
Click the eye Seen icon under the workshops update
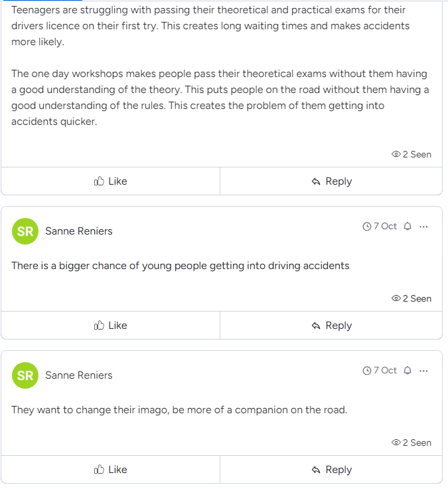(x=396, y=154)
